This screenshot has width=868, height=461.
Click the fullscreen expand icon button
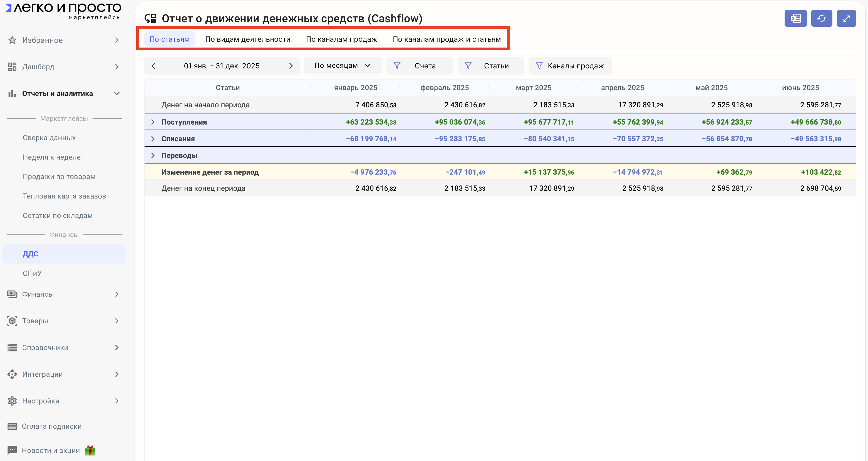846,19
